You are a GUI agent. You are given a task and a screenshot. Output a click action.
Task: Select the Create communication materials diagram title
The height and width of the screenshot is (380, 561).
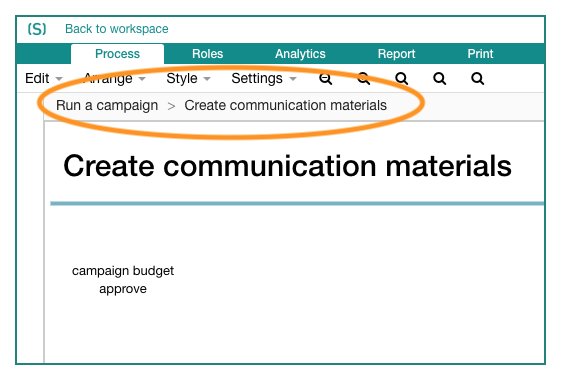(x=287, y=166)
